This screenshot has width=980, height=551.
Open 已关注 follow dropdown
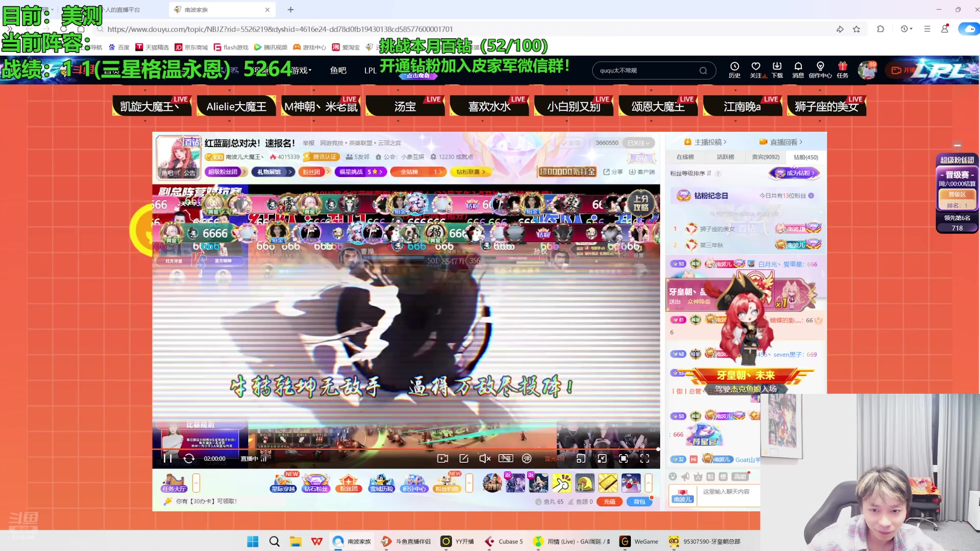click(x=638, y=143)
